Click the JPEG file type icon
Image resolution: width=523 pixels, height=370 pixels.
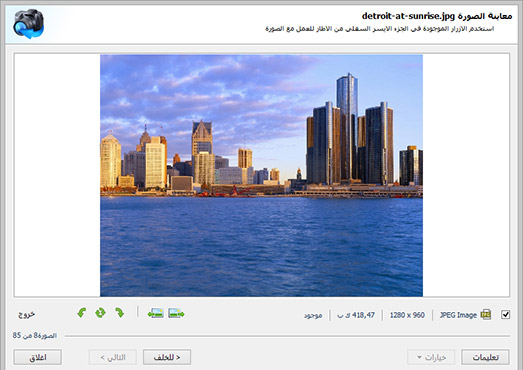[x=486, y=314]
